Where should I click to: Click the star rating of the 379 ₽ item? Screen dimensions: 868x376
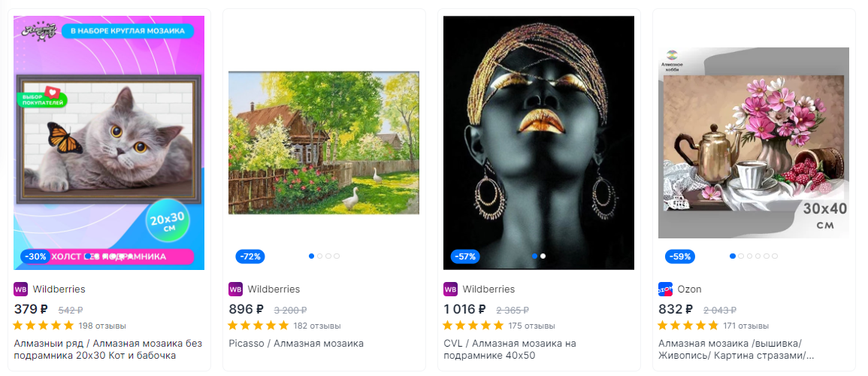pos(43,325)
